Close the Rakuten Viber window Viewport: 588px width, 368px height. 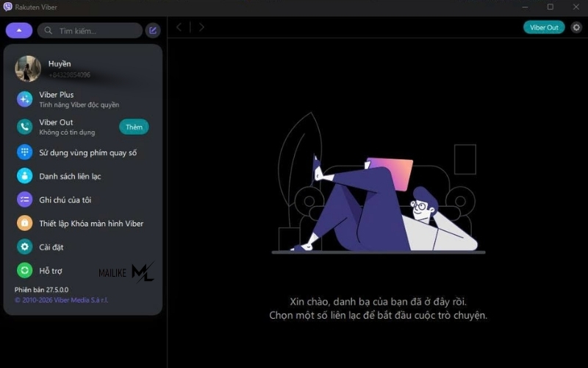(x=576, y=7)
